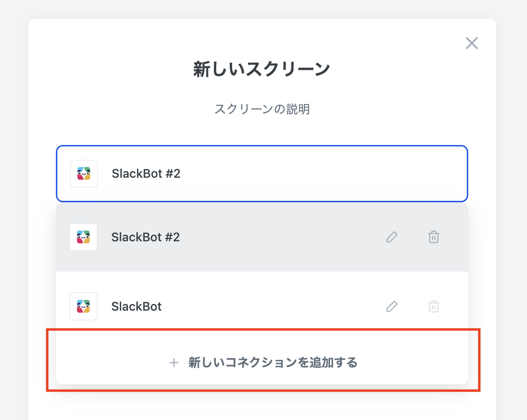Click the grayed trash icon beside SlackBot
The image size is (527, 420).
click(x=433, y=306)
